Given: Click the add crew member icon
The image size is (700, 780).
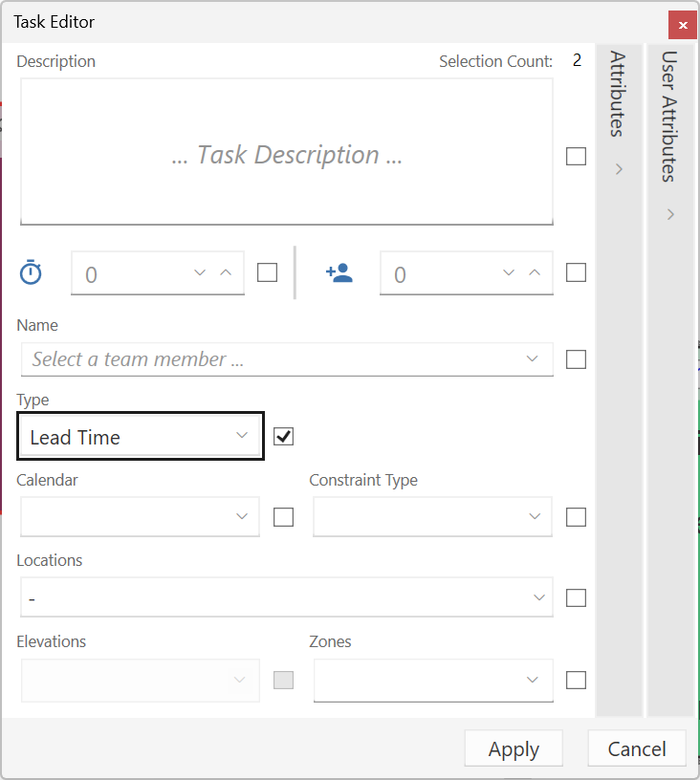Looking at the screenshot, I should 339,272.
